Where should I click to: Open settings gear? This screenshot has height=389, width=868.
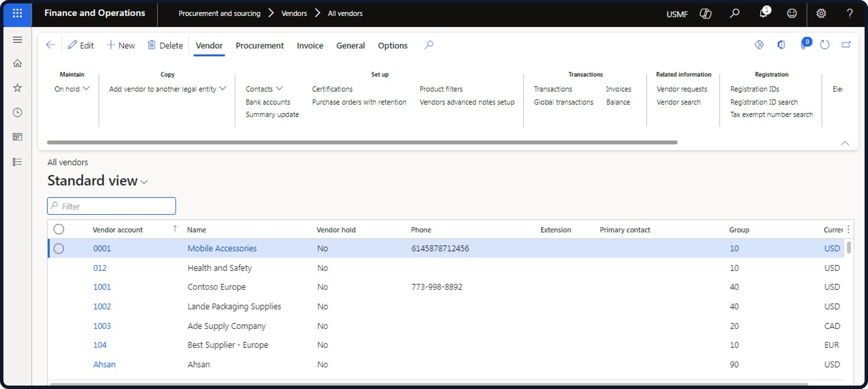tap(821, 13)
